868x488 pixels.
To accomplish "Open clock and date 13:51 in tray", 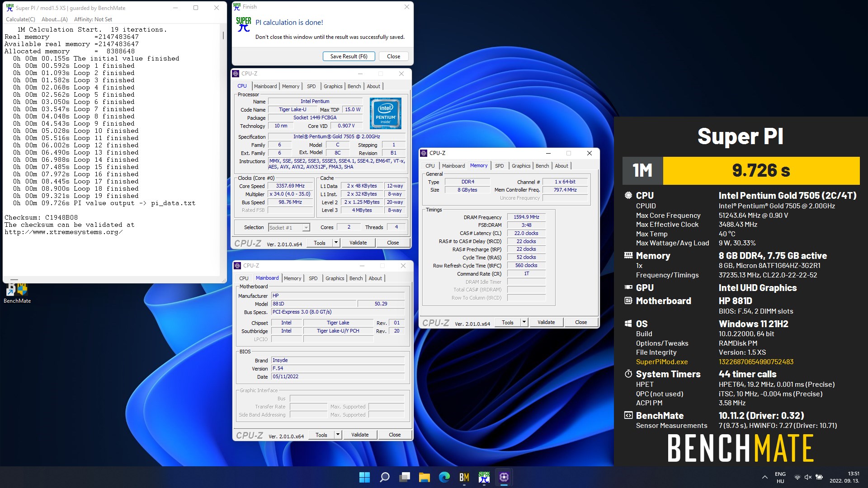I will [x=844, y=477].
